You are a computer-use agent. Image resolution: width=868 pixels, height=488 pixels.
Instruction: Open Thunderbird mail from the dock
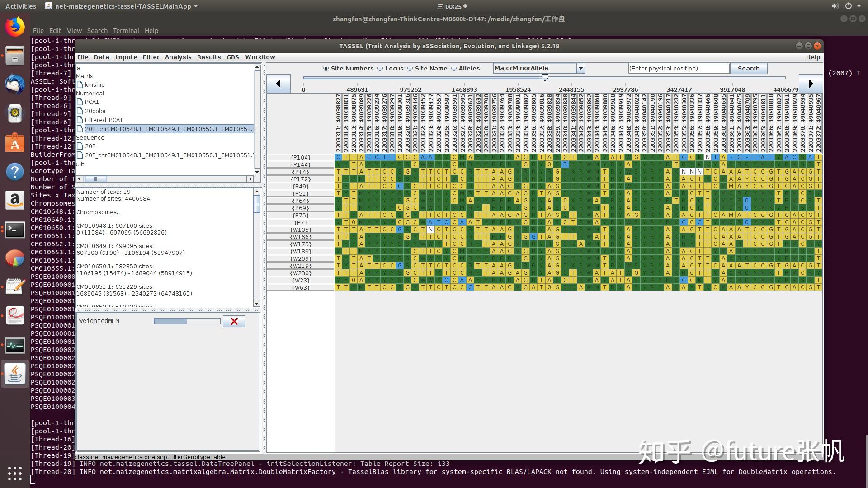(x=15, y=84)
